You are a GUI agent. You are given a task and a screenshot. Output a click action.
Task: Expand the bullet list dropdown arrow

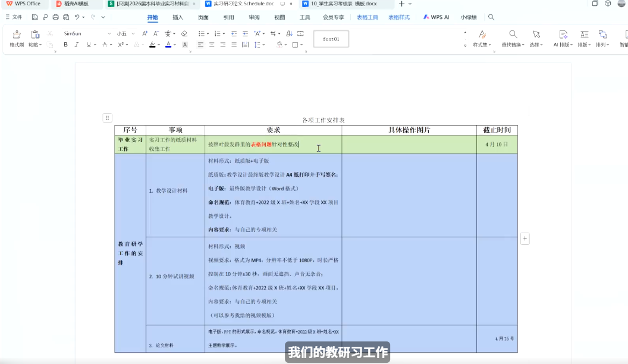pyautogui.click(x=208, y=34)
